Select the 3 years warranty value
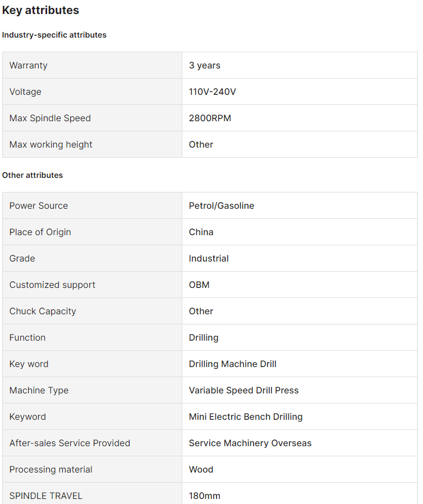Image resolution: width=423 pixels, height=504 pixels. [205, 66]
